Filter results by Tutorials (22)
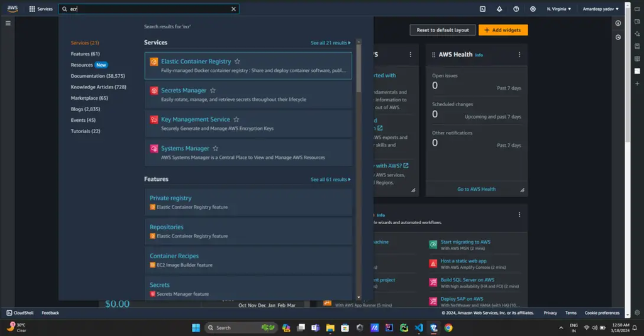644x336 pixels. (x=86, y=131)
